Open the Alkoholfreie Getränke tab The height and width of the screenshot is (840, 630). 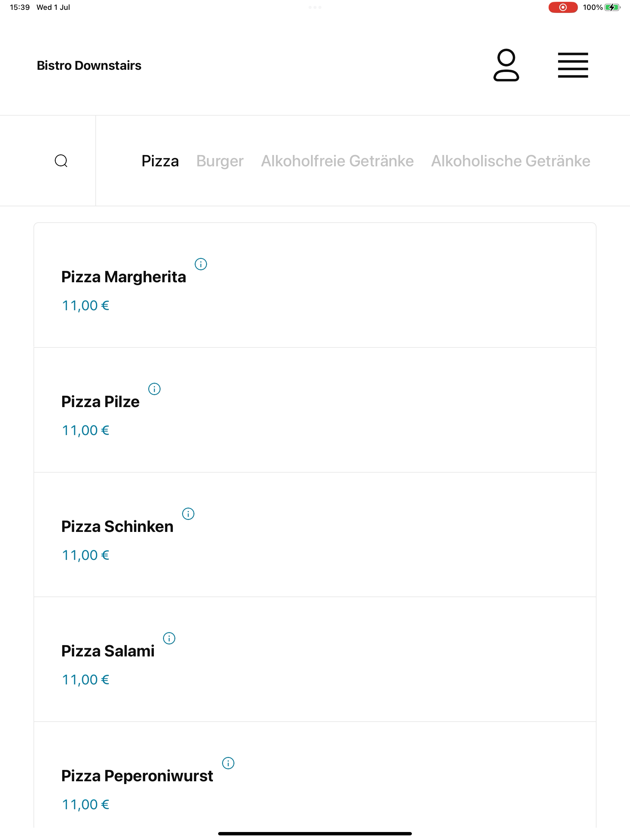[337, 161]
